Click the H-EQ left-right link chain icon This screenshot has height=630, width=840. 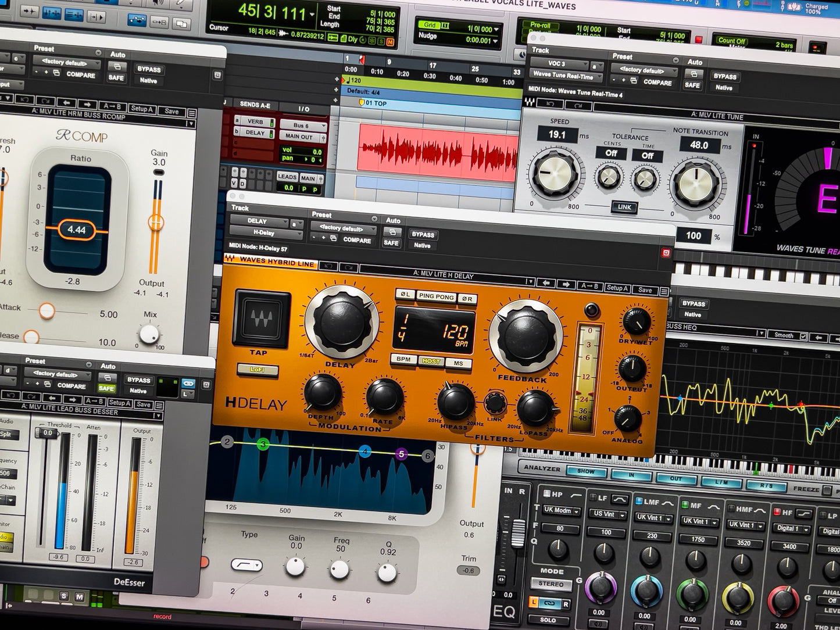(549, 604)
